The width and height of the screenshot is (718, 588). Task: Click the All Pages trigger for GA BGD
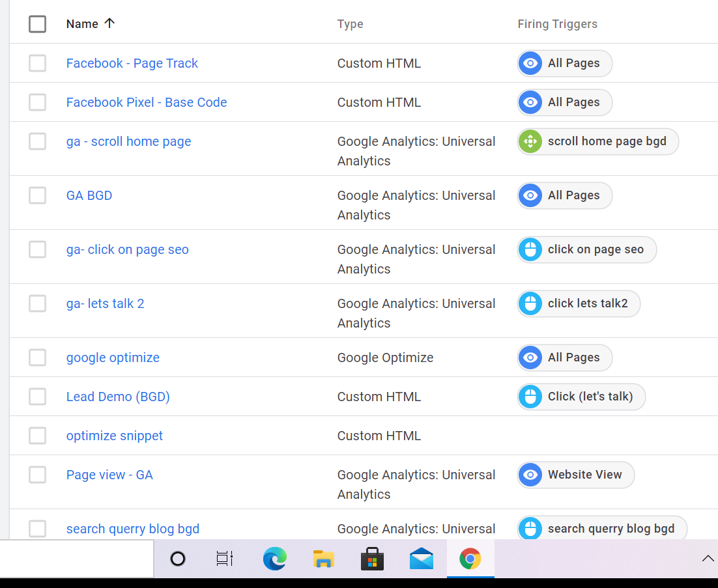coord(565,195)
